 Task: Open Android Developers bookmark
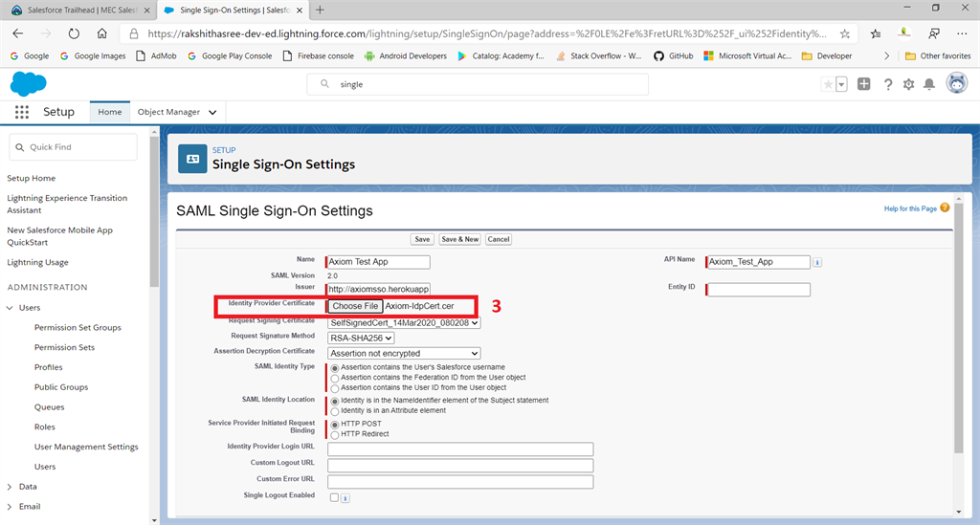tap(406, 55)
